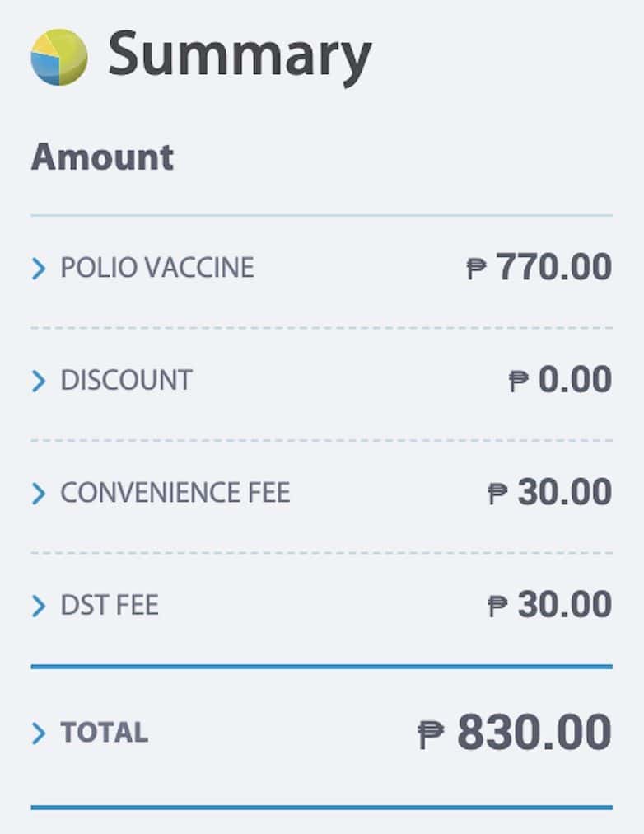Click the TOTAL label text
Image resolution: width=644 pixels, height=834 pixels.
pos(105,733)
